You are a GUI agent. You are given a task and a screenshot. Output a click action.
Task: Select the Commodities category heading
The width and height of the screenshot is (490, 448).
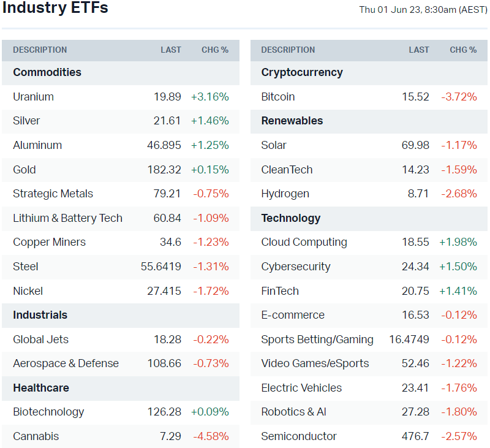click(x=47, y=72)
